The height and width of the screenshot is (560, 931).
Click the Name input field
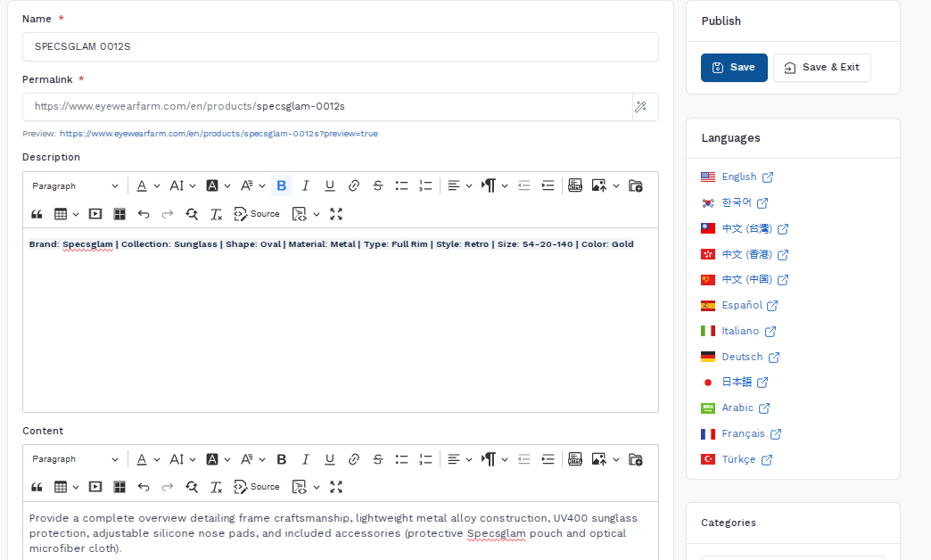341,47
